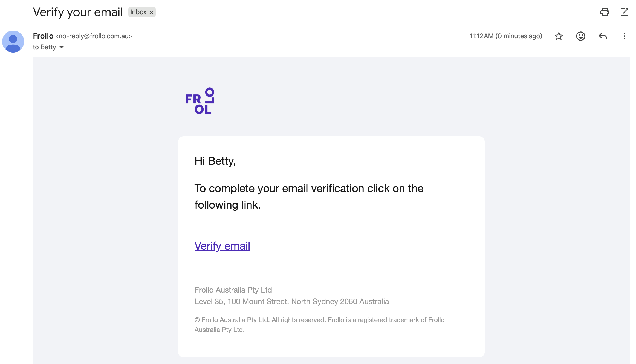Viewport: 636px width, 364px height.
Task: Reply to the Frollo email
Action: (602, 36)
